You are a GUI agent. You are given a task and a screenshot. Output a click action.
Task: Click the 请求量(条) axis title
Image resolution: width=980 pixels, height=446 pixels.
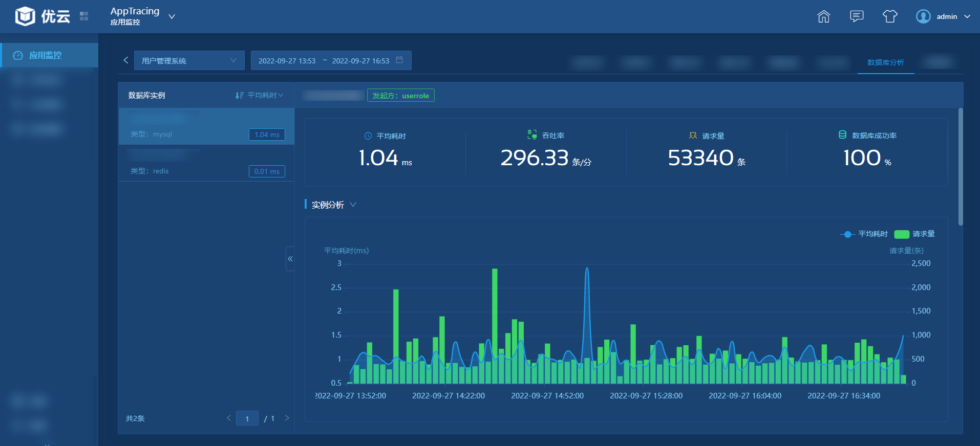click(906, 251)
